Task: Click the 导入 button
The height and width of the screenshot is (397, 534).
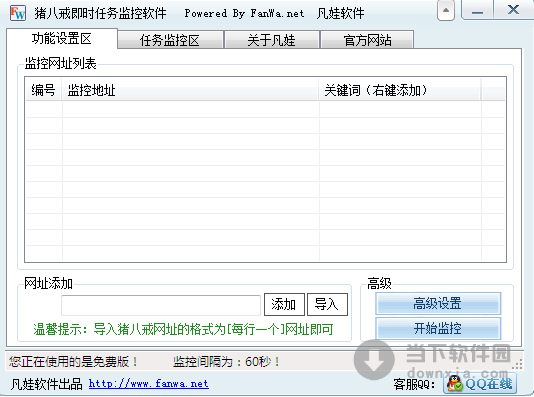Action: click(x=327, y=304)
